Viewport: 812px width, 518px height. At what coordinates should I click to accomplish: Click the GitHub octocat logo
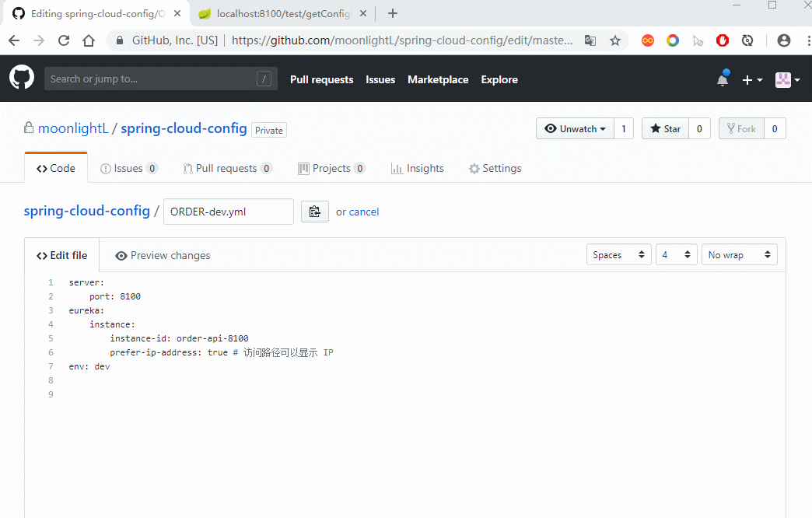click(22, 79)
